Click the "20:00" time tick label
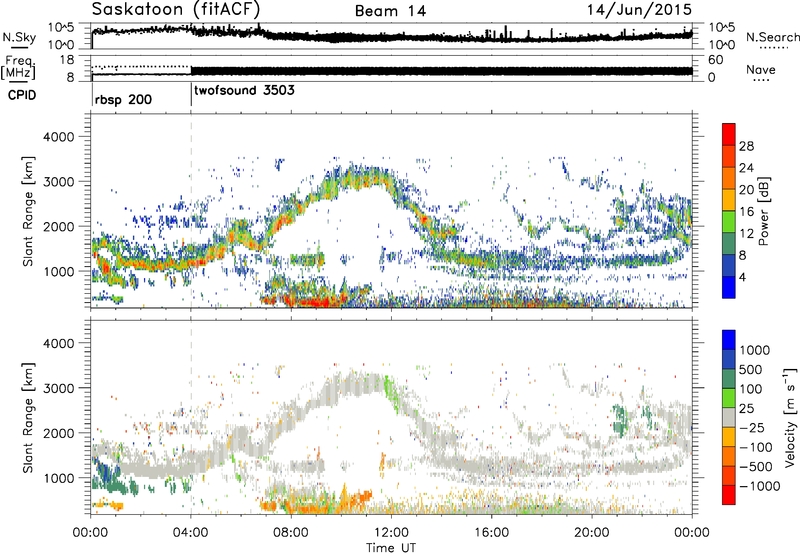This screenshot has width=800, height=554. pos(591,533)
